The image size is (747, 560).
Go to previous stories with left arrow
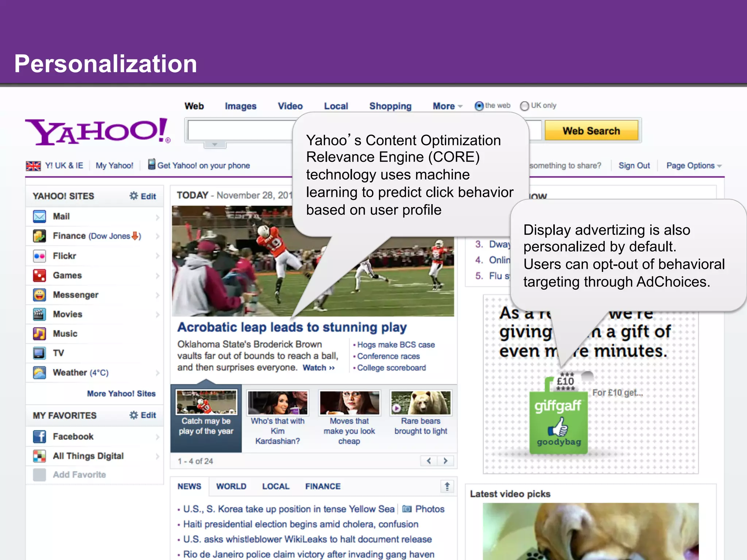(429, 461)
